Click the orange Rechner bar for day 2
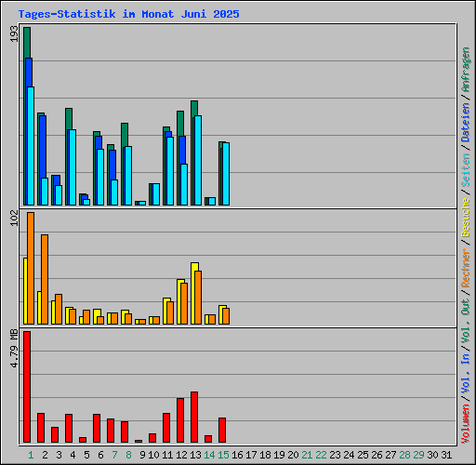 tap(45, 280)
